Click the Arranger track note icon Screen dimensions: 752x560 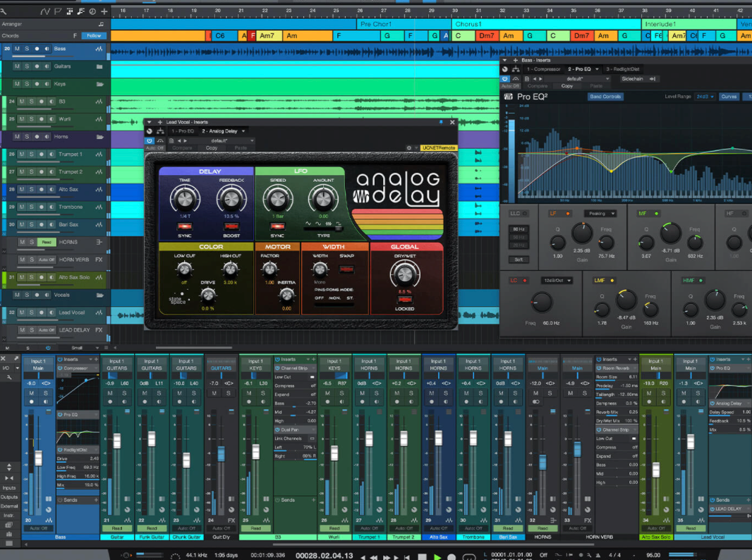coord(101,24)
